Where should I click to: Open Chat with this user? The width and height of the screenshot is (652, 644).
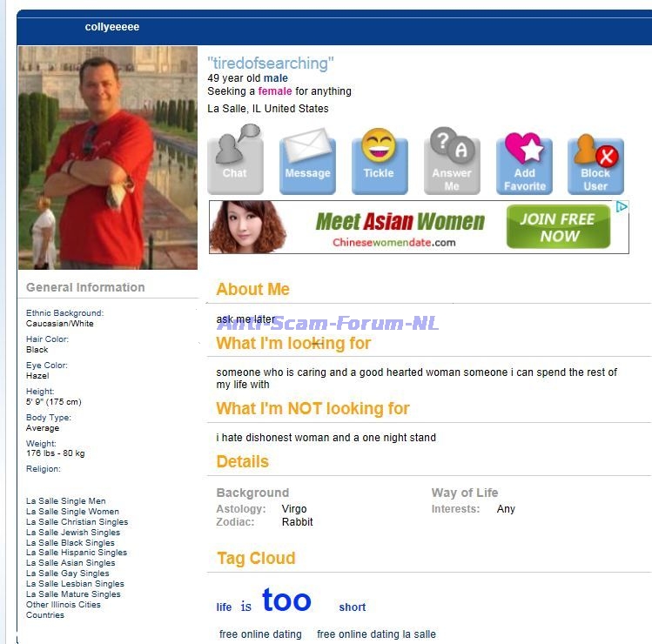tap(235, 159)
